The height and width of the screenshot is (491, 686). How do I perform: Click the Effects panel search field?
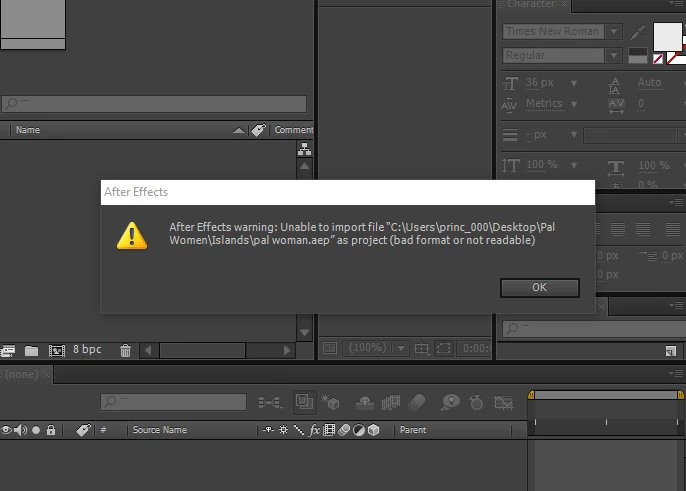pyautogui.click(x=594, y=329)
